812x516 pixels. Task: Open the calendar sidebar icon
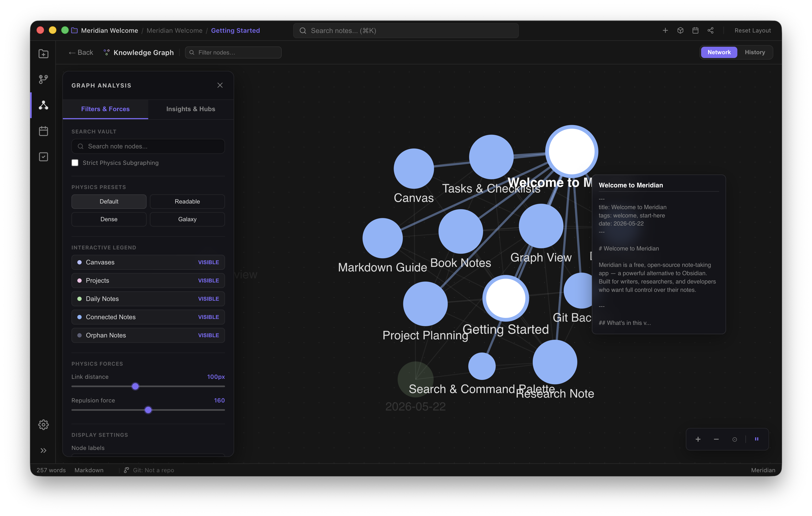coord(44,131)
